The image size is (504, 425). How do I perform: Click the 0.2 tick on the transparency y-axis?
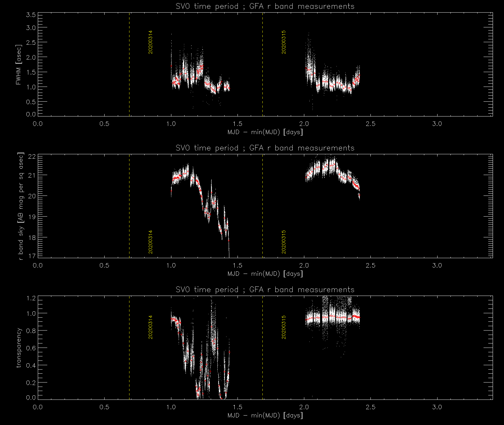31,382
